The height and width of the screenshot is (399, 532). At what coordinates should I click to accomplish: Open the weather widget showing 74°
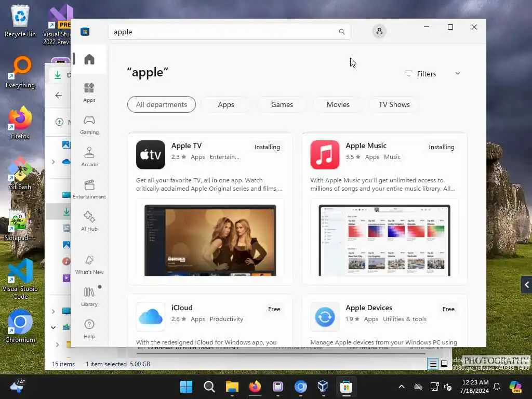18,386
